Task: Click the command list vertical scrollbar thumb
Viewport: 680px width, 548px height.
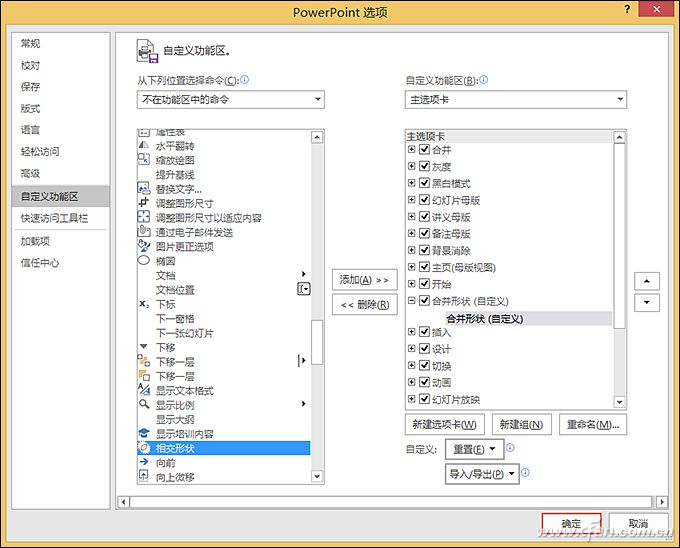Action: [317, 342]
